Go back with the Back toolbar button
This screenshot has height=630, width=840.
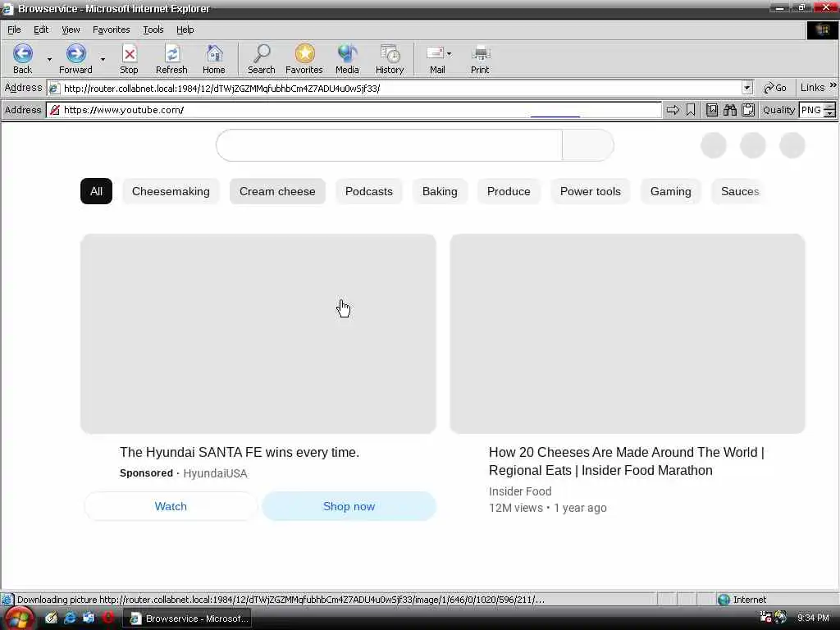22,59
